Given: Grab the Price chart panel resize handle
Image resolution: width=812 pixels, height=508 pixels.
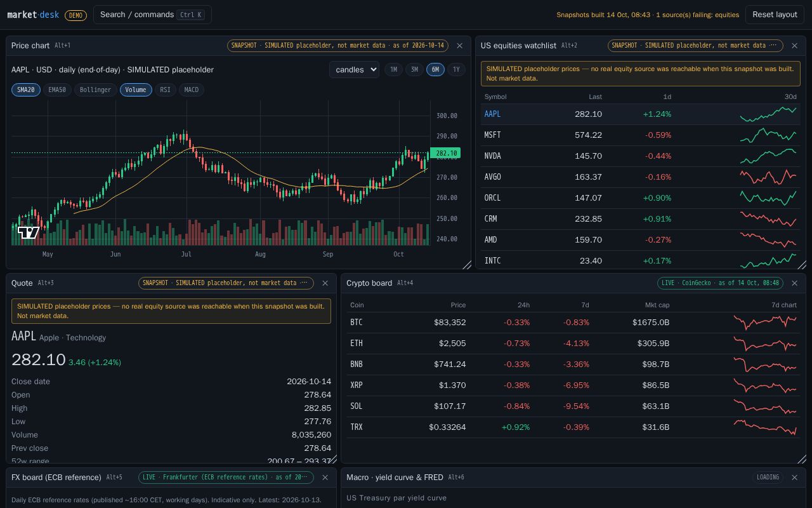Looking at the screenshot, I should [x=467, y=265].
